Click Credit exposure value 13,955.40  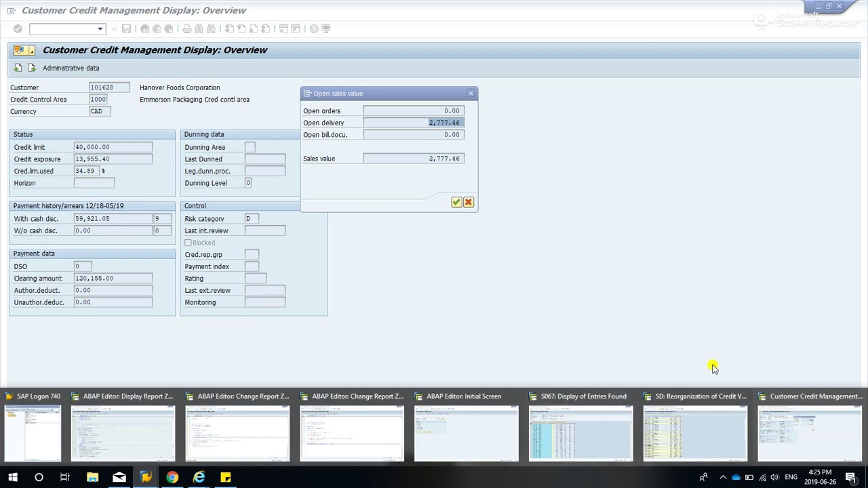click(113, 159)
